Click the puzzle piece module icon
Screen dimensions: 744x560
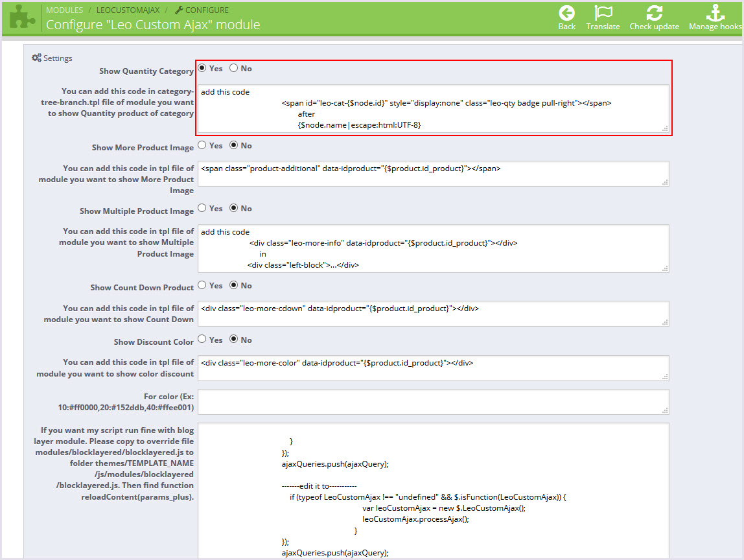point(22,17)
